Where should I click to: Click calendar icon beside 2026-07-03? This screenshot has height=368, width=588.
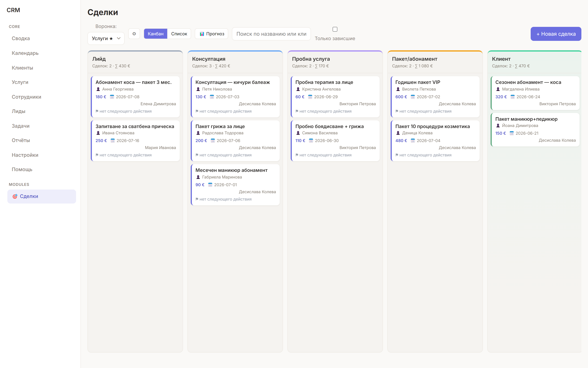click(212, 97)
